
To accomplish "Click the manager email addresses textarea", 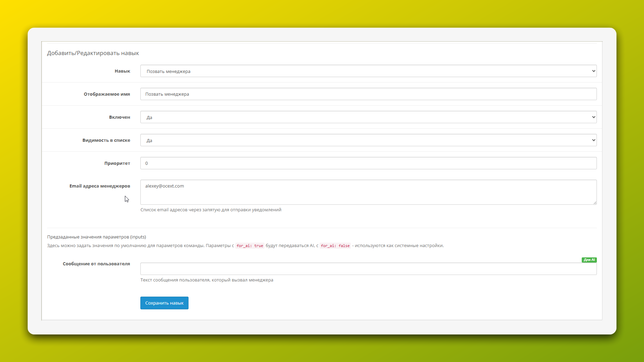I will click(368, 192).
